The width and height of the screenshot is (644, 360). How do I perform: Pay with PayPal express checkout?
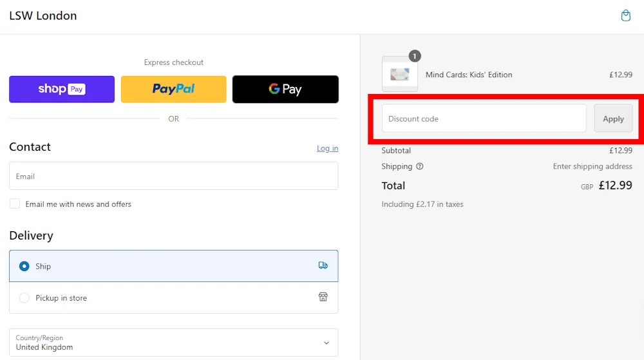point(173,89)
